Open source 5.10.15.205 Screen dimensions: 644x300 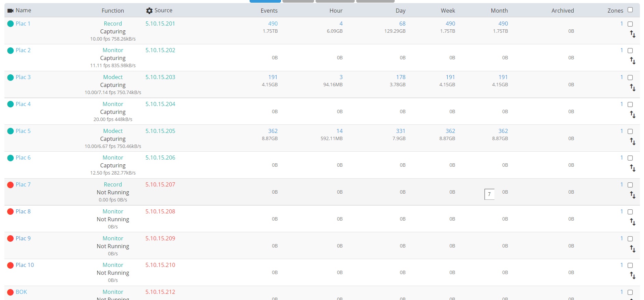160,131
